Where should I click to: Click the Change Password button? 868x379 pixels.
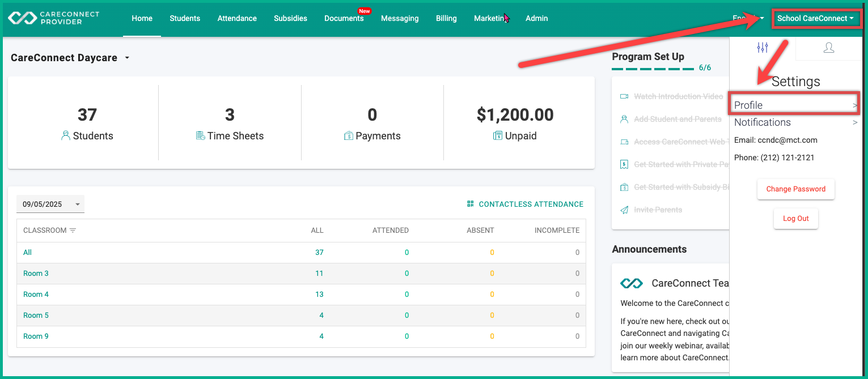tap(795, 189)
